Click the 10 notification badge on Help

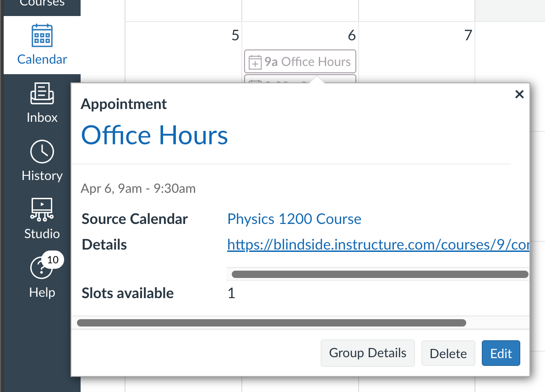pyautogui.click(x=53, y=260)
